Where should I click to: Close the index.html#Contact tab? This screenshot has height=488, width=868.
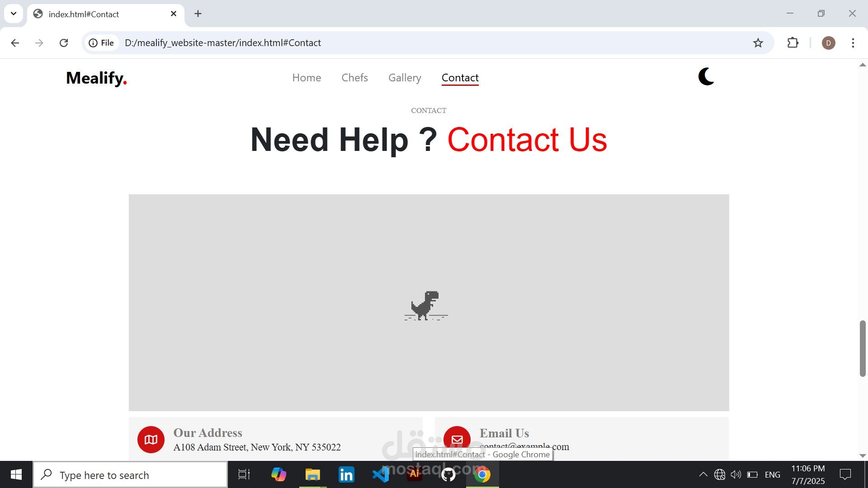coord(174,14)
